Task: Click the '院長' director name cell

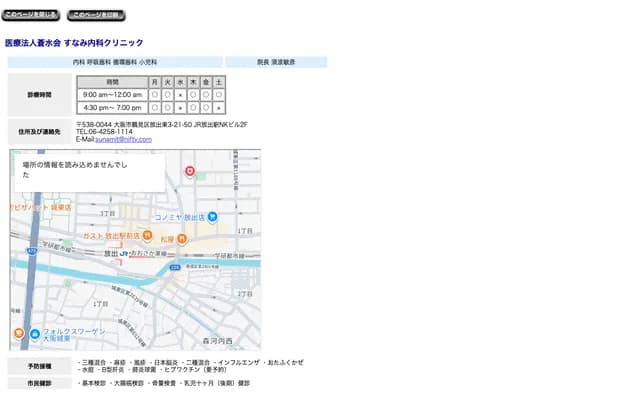Action: [276, 62]
